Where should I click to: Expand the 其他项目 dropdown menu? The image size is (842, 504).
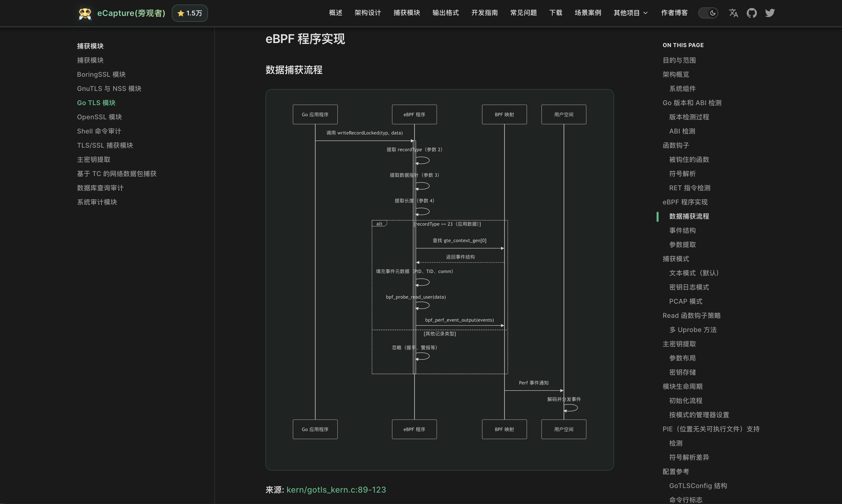coord(630,13)
